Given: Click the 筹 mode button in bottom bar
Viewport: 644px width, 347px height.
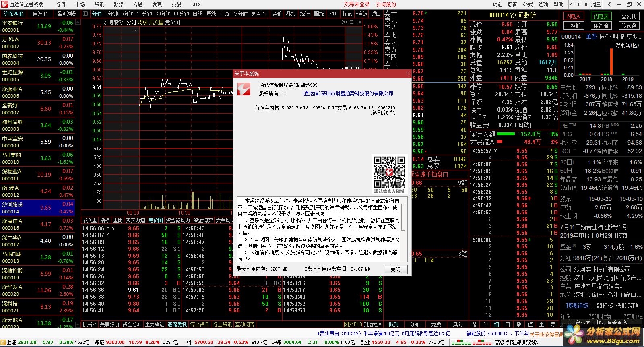Looking at the screenshot, I should [553, 324].
